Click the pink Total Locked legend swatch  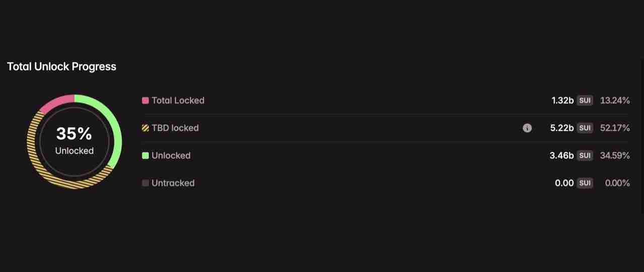(x=145, y=100)
